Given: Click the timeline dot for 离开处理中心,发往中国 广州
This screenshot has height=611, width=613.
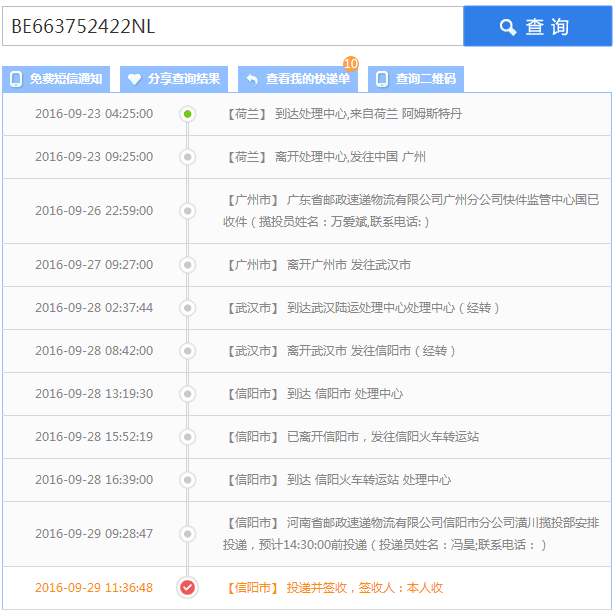Looking at the screenshot, I should [187, 157].
